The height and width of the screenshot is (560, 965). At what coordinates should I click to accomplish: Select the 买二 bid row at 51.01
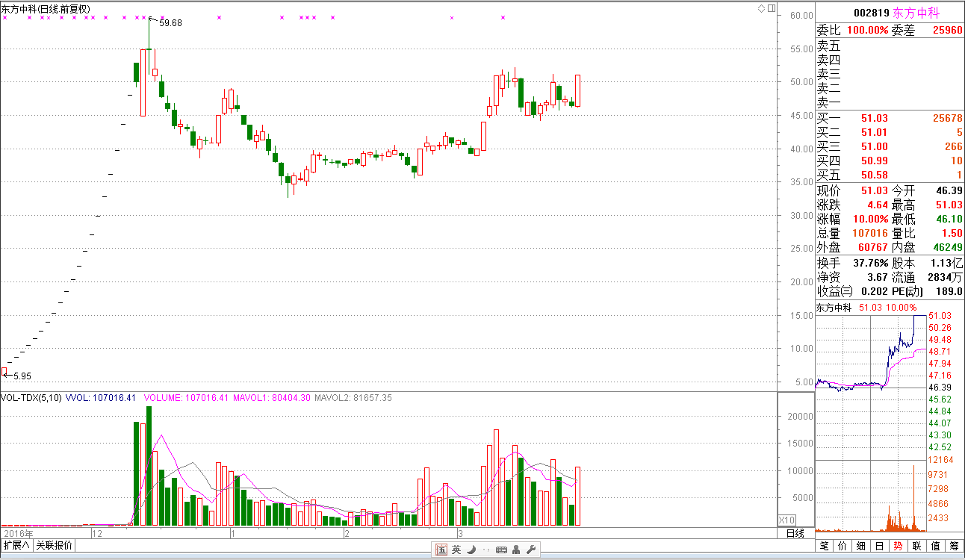(x=890, y=133)
